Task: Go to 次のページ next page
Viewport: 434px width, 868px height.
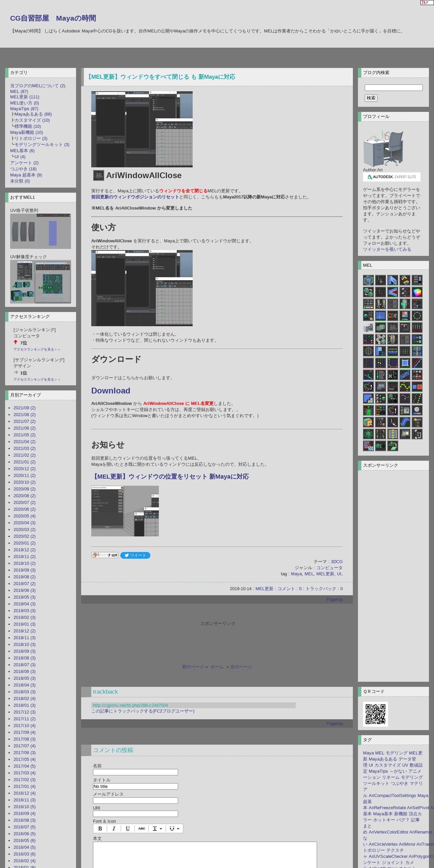Action: 241,667
